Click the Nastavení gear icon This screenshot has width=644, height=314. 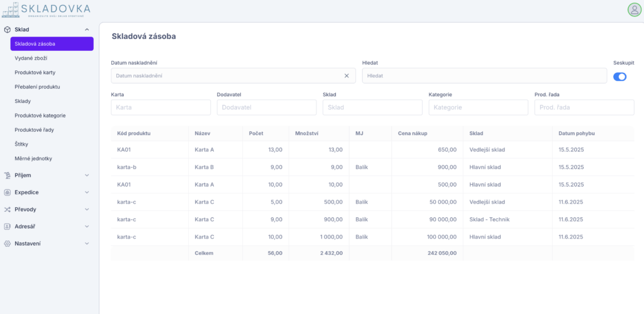(x=8, y=243)
